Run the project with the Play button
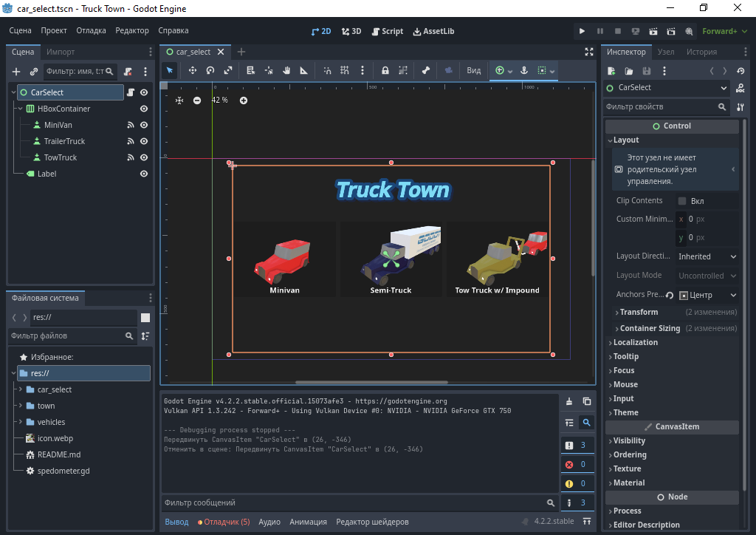This screenshot has height=535, width=756. coord(582,31)
